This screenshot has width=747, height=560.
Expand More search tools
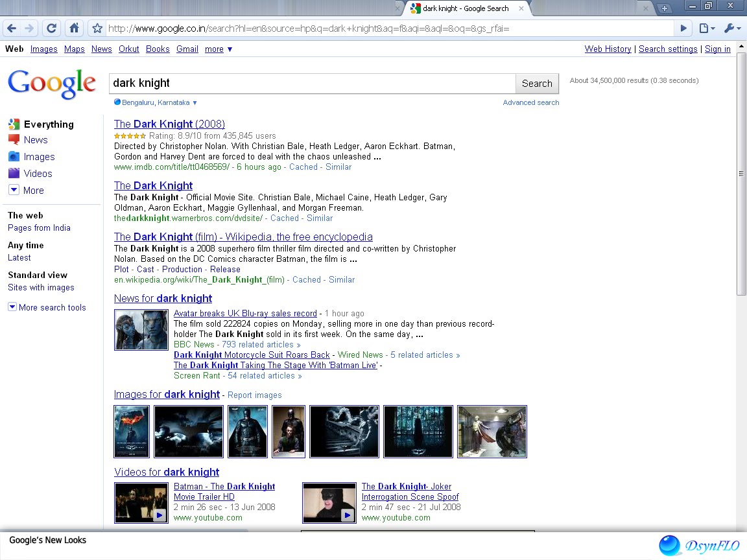47,307
